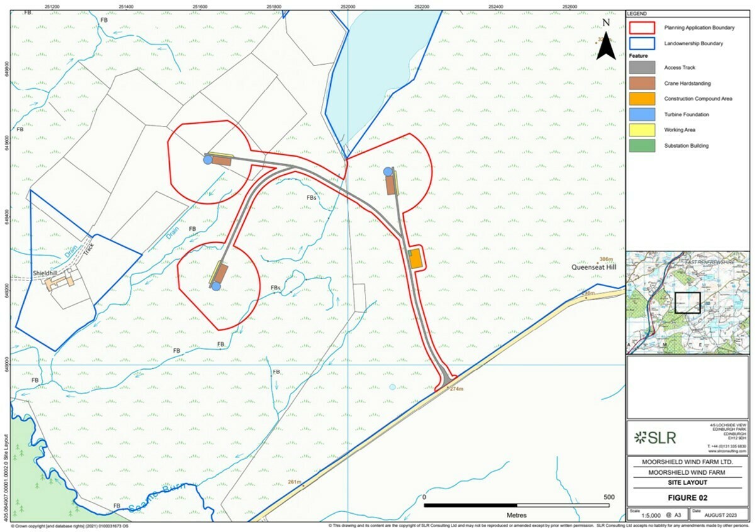756x532 pixels.
Task: Click the location inset overview map
Action: point(689,302)
